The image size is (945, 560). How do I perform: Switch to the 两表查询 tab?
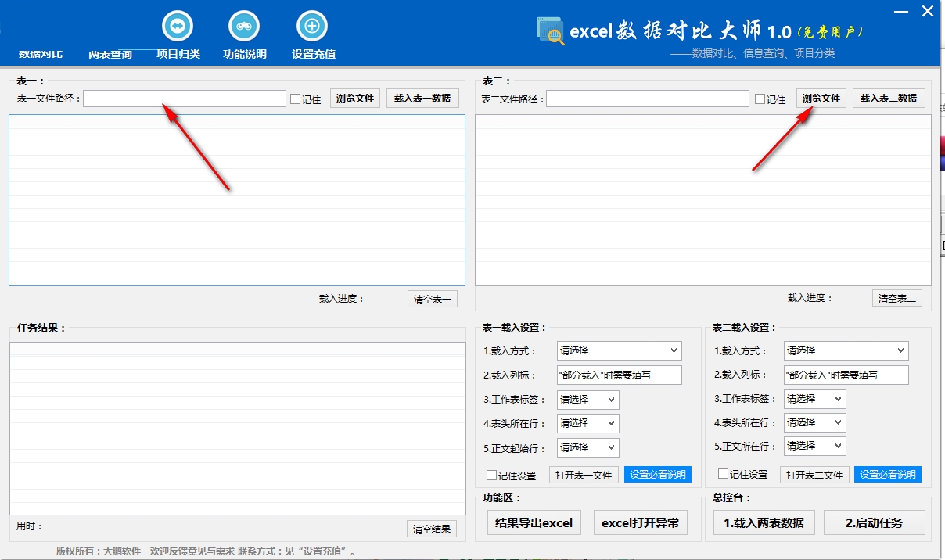point(110,55)
